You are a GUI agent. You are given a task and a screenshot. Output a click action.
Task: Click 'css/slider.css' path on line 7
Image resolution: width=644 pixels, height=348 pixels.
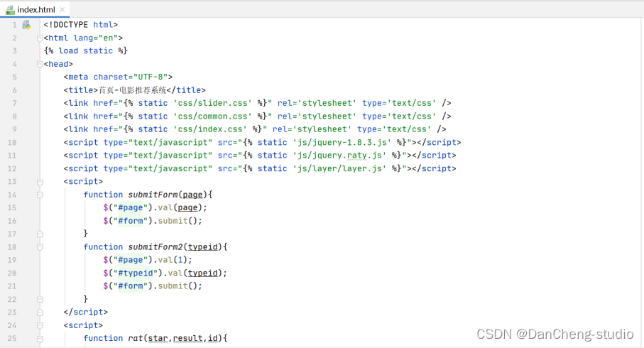212,103
